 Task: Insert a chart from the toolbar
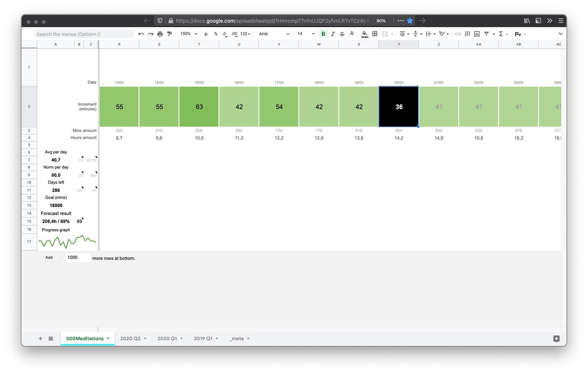click(x=477, y=34)
